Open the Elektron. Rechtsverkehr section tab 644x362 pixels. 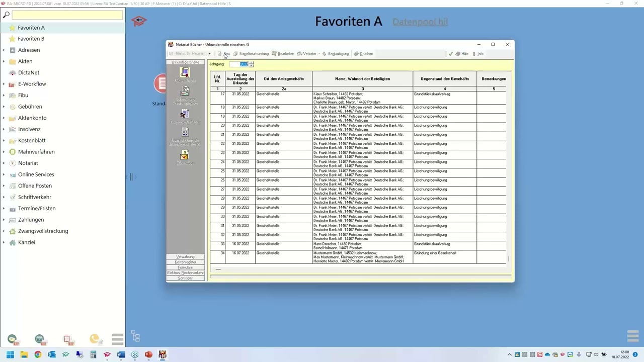click(x=185, y=273)
